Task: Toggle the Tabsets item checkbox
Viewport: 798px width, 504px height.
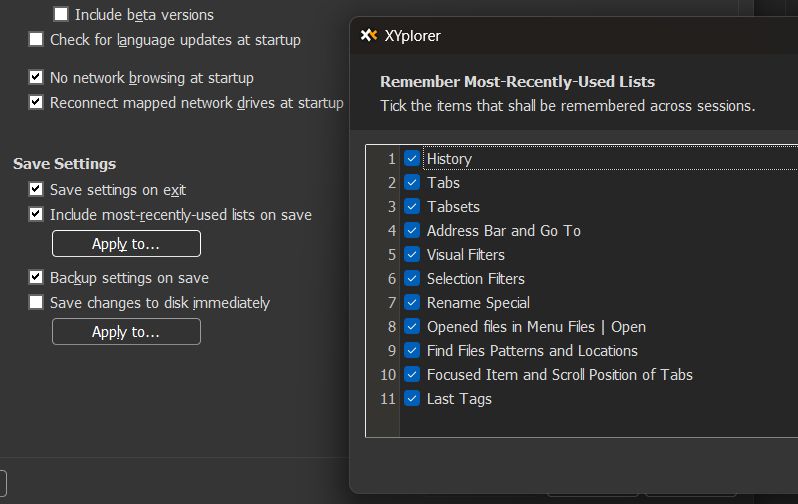Action: (x=412, y=206)
